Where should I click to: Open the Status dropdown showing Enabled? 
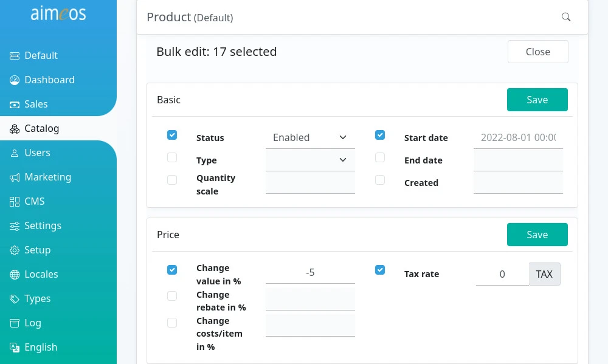(310, 137)
